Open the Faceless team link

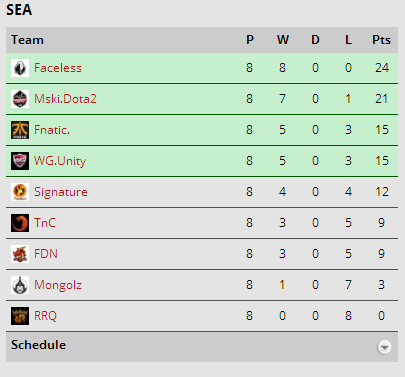tap(58, 68)
